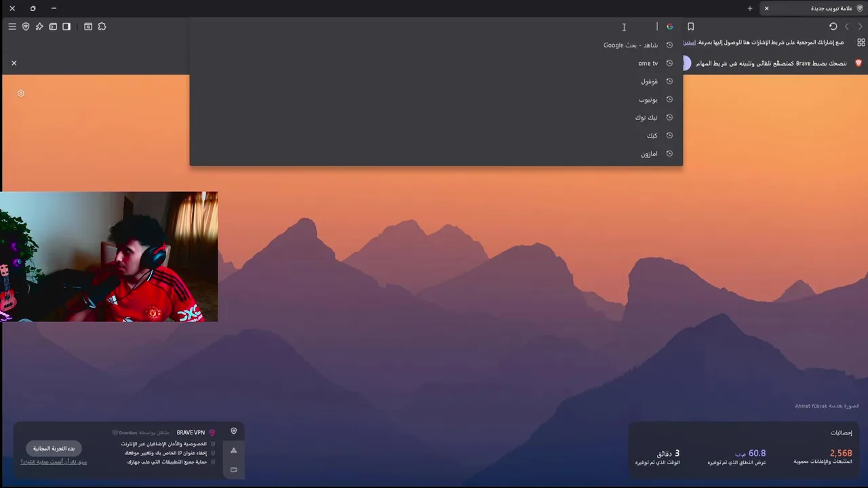The image size is (868, 488).
Task: Open the Brave Wallet toolbar icon
Action: point(53,26)
